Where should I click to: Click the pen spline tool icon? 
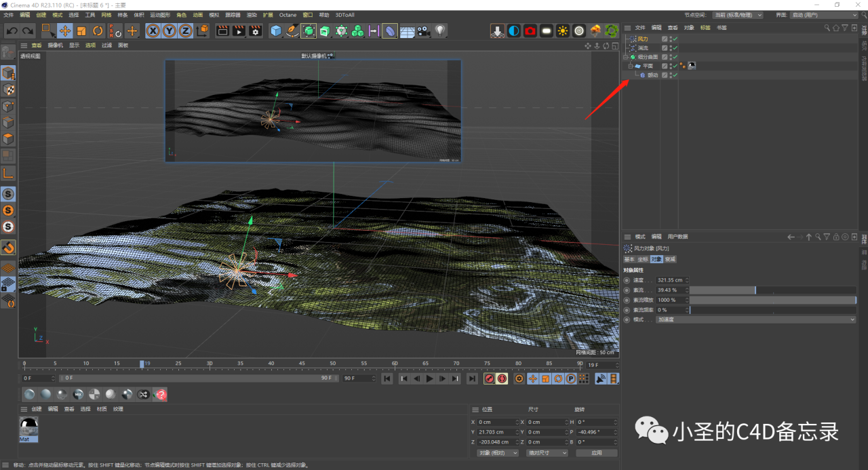(x=292, y=28)
